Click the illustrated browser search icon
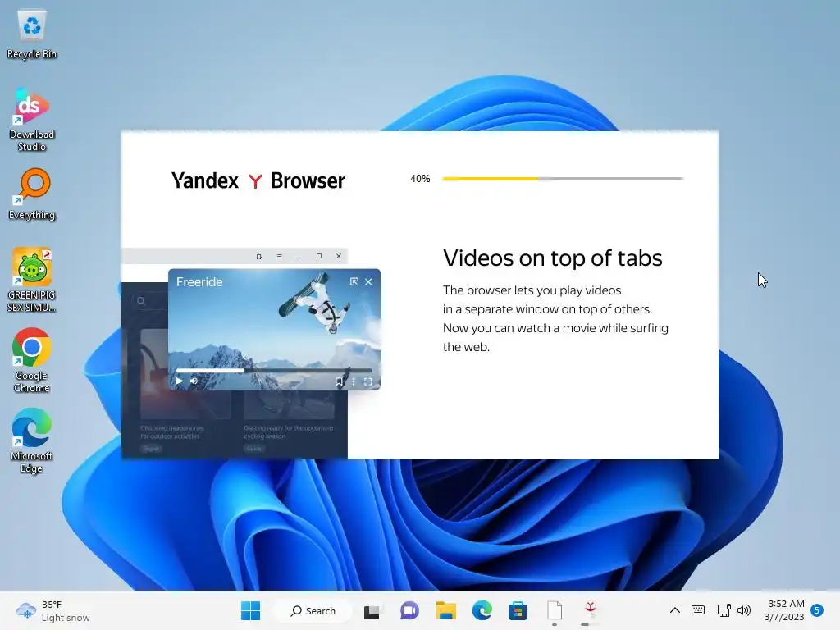This screenshot has width=840, height=630. coord(141,301)
